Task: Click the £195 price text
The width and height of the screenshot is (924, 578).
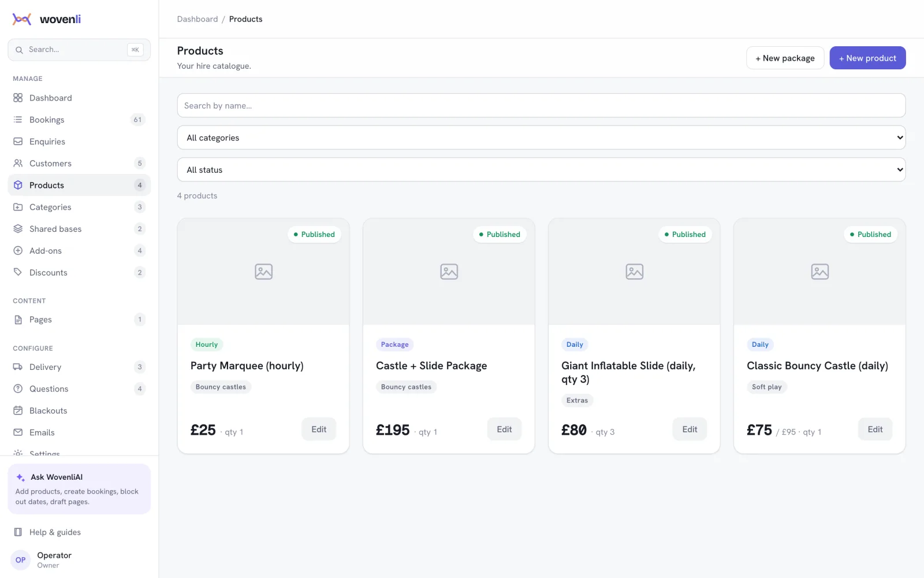Action: pos(393,431)
